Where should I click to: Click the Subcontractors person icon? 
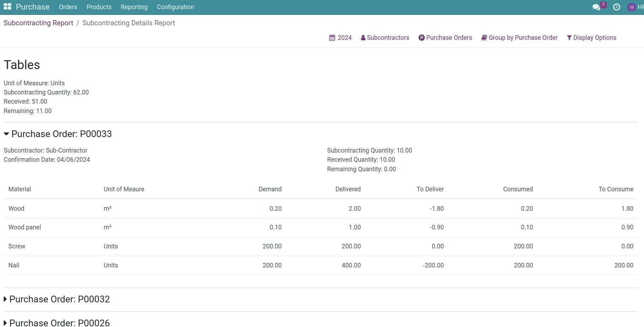363,38
